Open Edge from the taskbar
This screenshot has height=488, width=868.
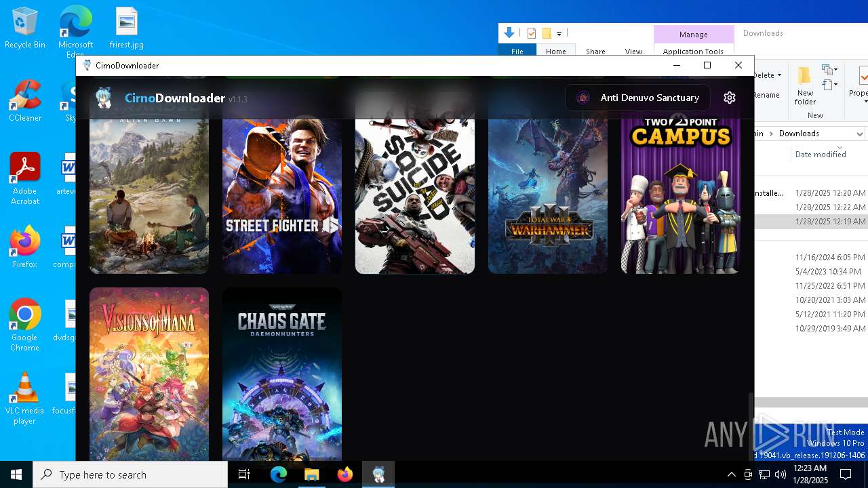279,474
